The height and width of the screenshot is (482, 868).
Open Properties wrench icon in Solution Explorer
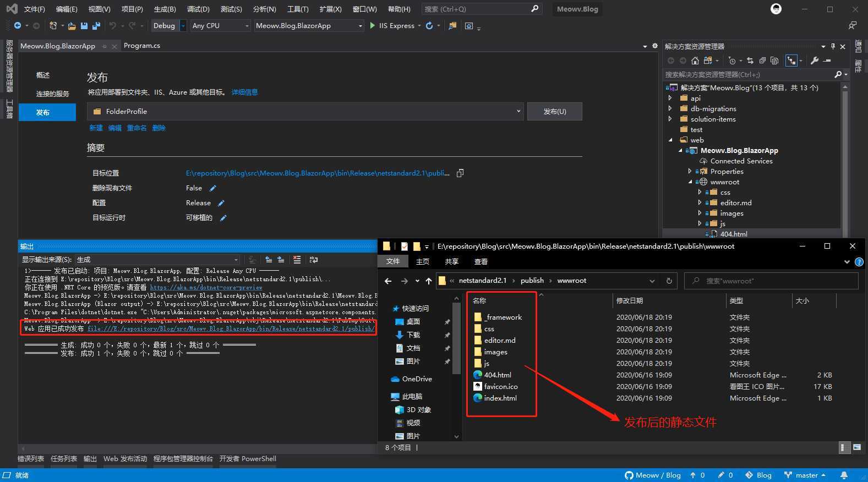tap(815, 61)
